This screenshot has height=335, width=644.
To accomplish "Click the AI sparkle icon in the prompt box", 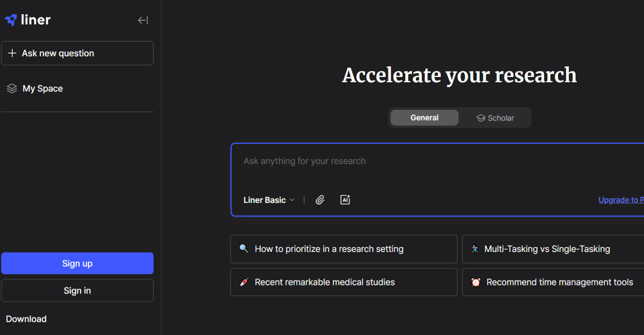I will tap(345, 200).
